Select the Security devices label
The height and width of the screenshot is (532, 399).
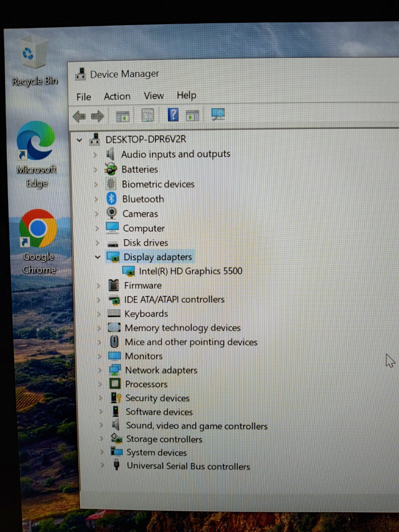coord(157,398)
